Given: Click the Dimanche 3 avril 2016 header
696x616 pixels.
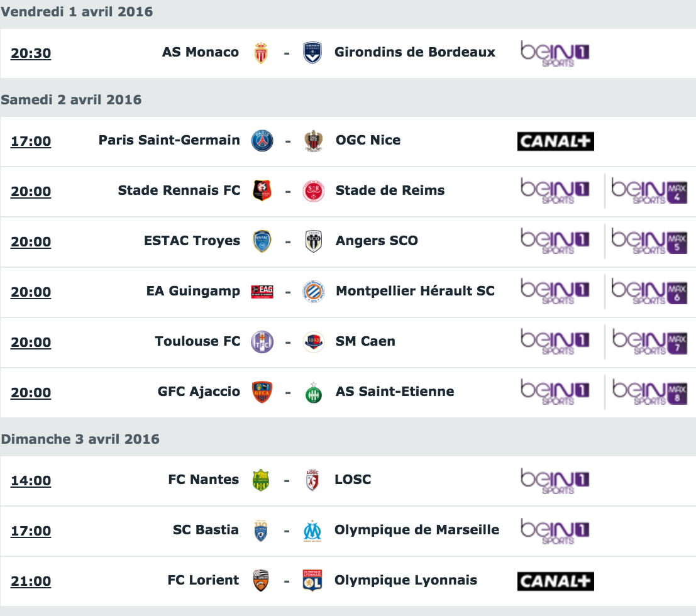Looking at the screenshot, I should point(80,439).
